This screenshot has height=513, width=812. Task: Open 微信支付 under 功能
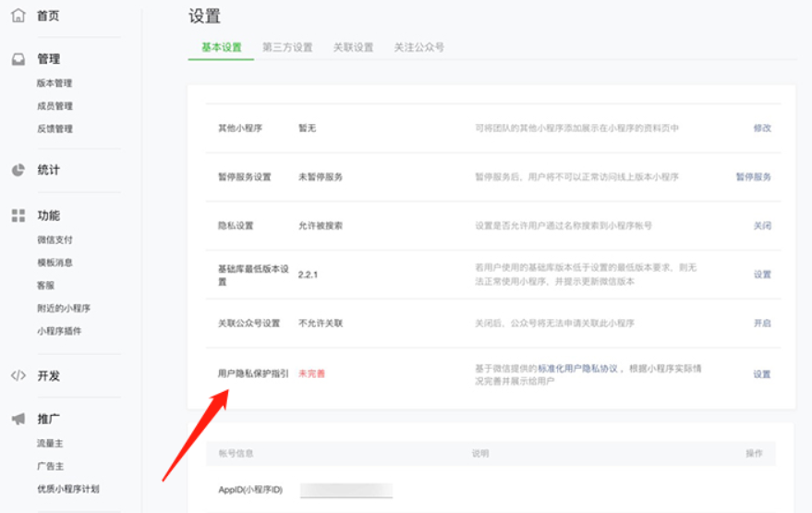(x=55, y=240)
